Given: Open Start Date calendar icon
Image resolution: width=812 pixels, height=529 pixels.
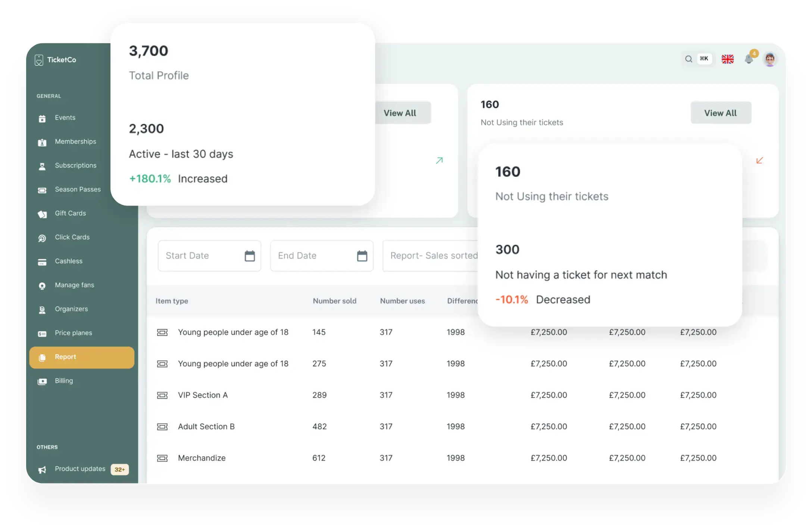Looking at the screenshot, I should tap(250, 256).
